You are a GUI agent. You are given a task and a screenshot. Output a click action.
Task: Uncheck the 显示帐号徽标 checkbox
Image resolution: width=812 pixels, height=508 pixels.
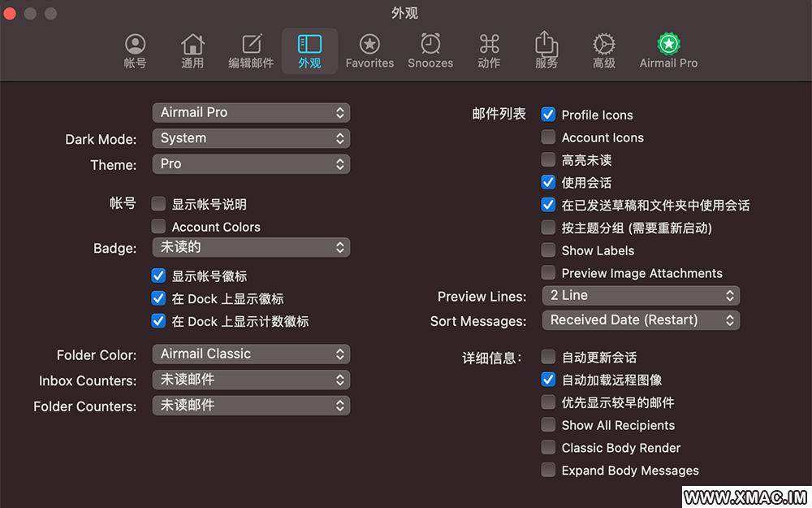158,276
